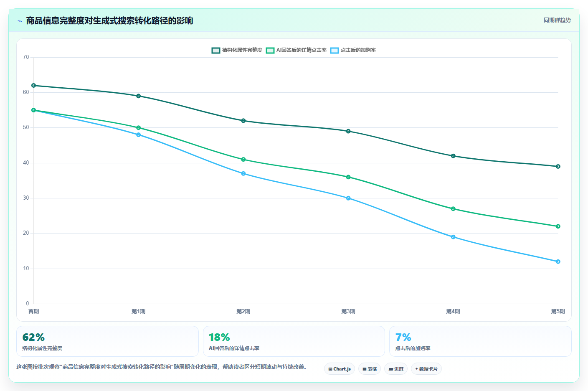Click the 结构化属性完整度 point at 第1期
This screenshot has width=588, height=391.
point(139,96)
